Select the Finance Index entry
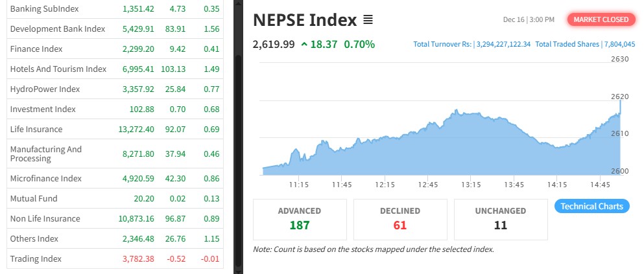 point(36,49)
